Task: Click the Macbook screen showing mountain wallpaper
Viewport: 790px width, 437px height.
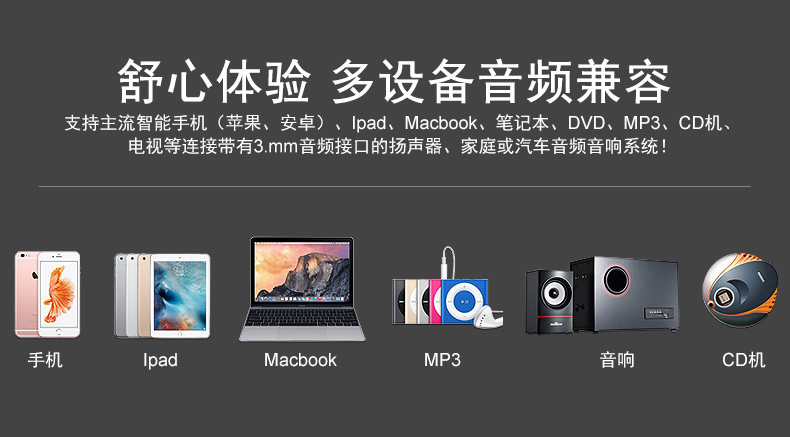Action: tap(302, 271)
